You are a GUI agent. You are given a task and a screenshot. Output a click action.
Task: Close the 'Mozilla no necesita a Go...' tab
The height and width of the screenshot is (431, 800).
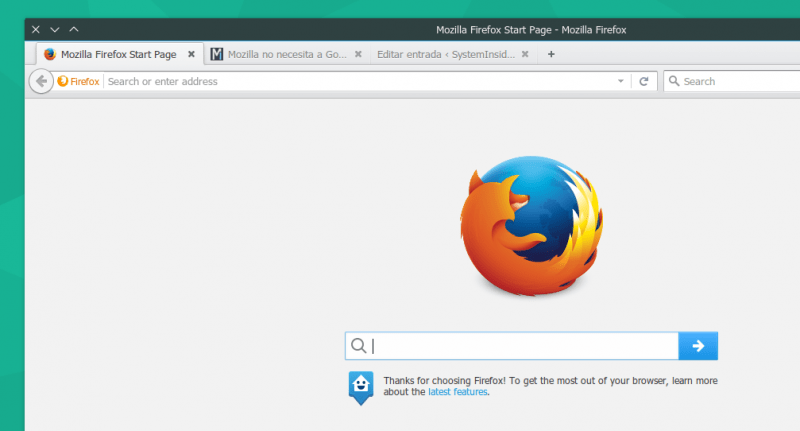click(x=358, y=54)
